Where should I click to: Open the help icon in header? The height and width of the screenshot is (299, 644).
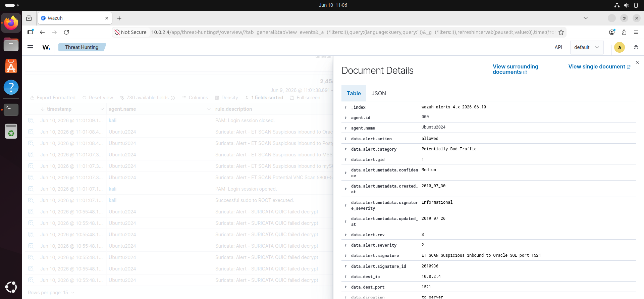pos(636,47)
